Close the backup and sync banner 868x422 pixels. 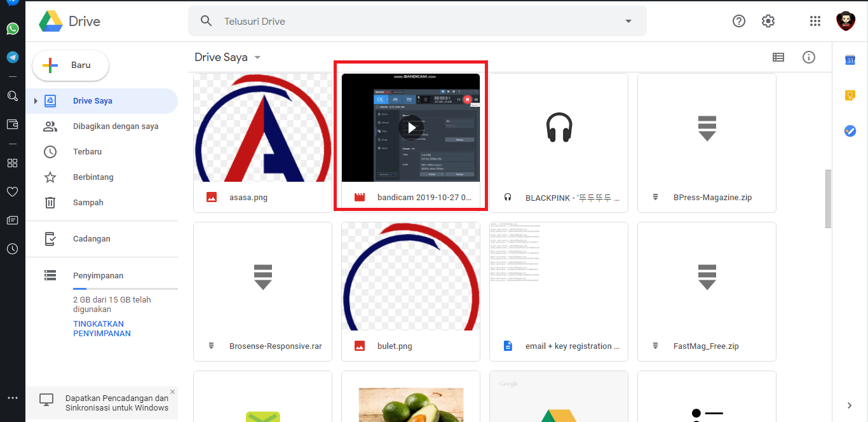(172, 391)
